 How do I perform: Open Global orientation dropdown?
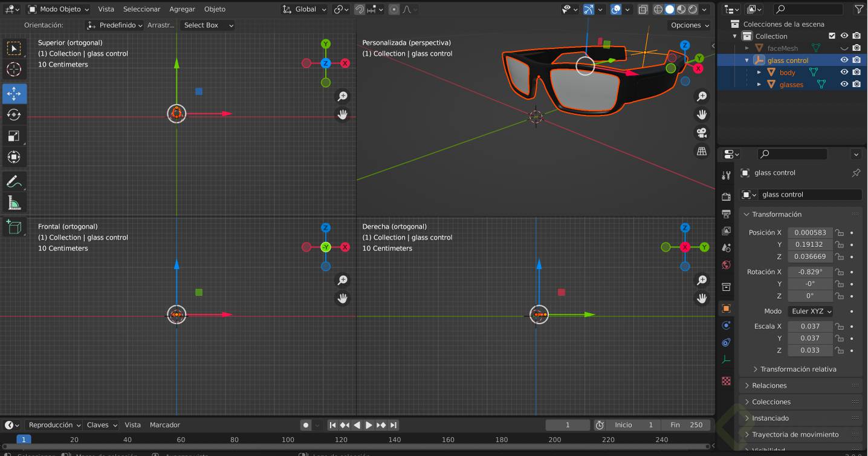[305, 9]
